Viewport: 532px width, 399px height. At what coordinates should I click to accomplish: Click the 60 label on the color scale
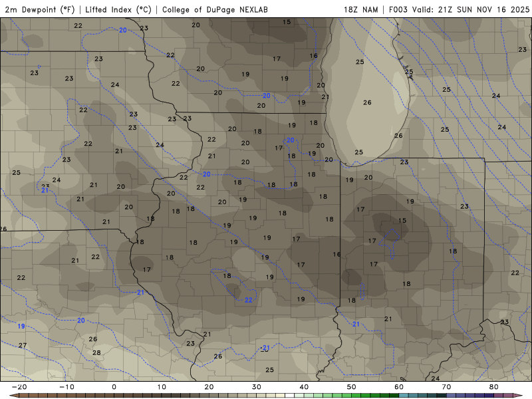click(x=399, y=387)
